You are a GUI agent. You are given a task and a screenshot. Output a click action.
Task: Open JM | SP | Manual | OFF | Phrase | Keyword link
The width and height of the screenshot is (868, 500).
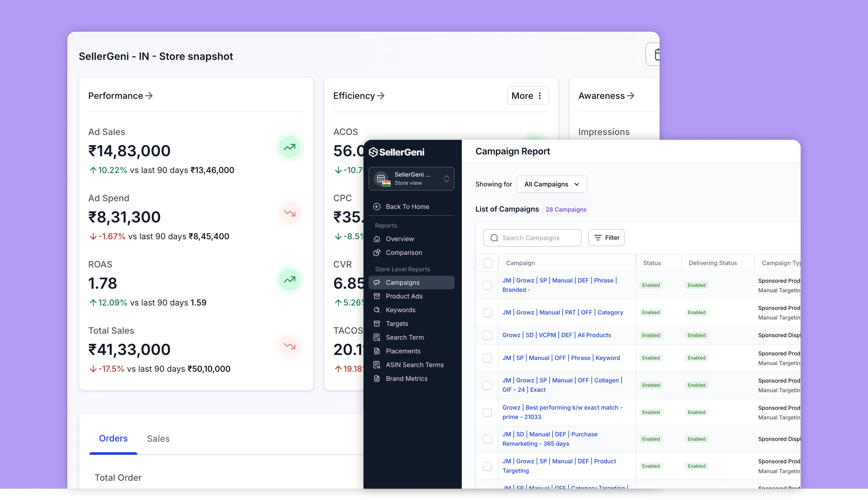coord(561,358)
